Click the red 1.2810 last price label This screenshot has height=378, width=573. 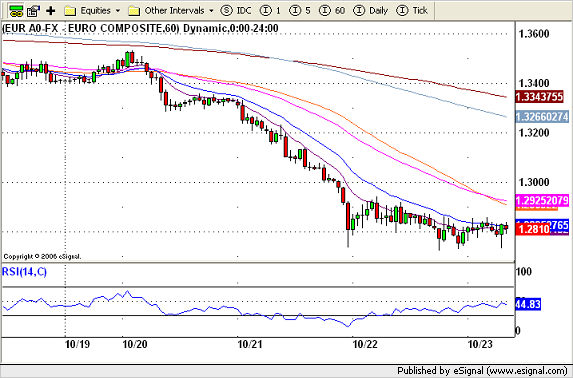(x=532, y=229)
